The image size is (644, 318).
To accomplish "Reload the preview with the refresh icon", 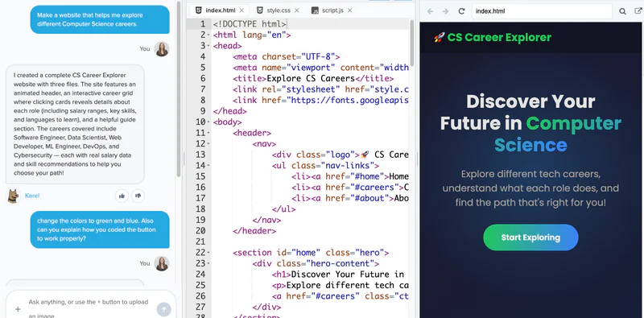I will coord(461,11).
